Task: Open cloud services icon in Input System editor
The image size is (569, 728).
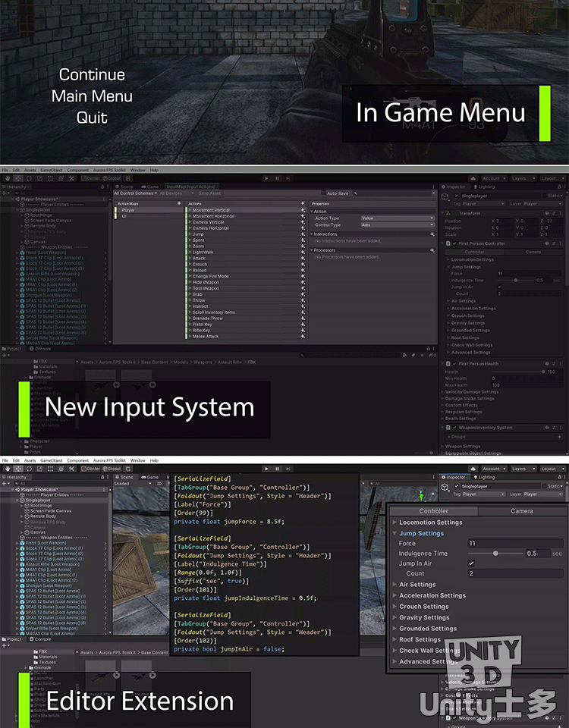Action: pyautogui.click(x=473, y=178)
